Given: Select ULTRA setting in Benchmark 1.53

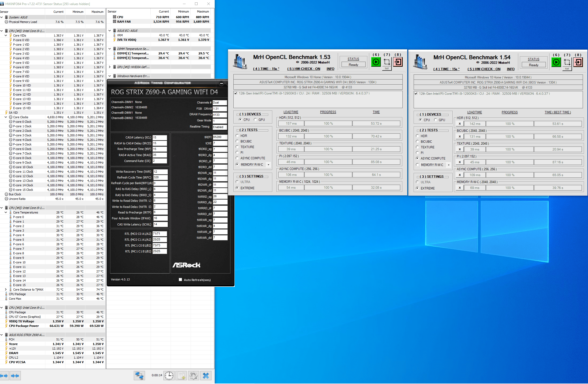Looking at the screenshot, I should [x=237, y=182].
